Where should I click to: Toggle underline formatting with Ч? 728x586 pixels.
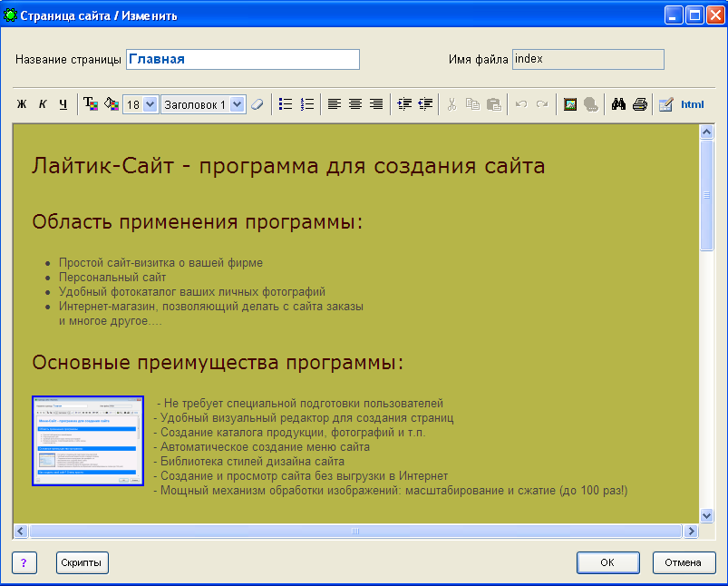[x=63, y=103]
